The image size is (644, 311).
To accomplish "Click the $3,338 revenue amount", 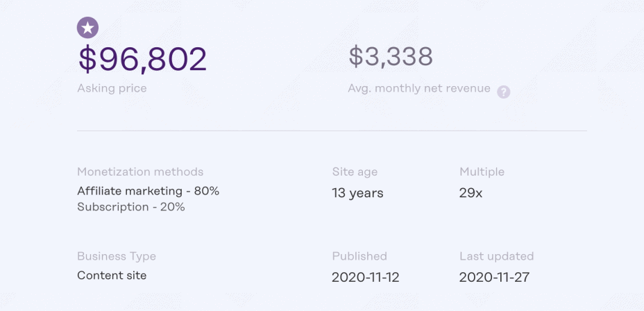I will tap(391, 57).
